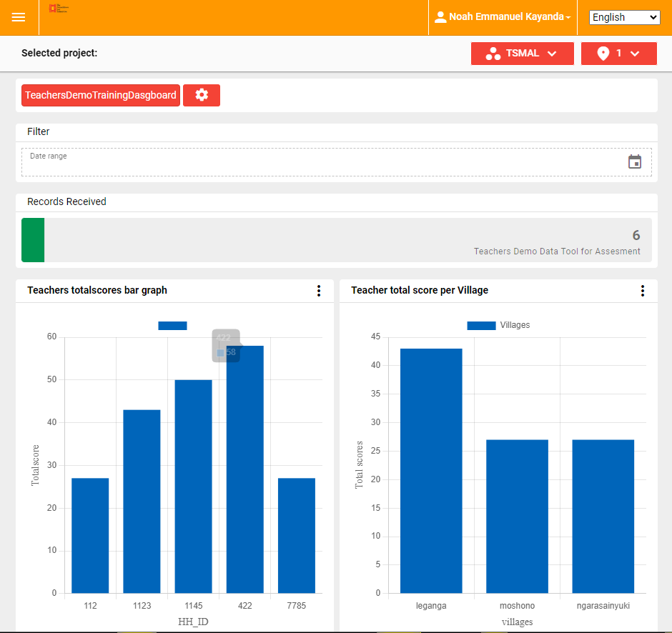The height and width of the screenshot is (633, 672).
Task: Click the organization logo in the header
Action: (x=59, y=9)
